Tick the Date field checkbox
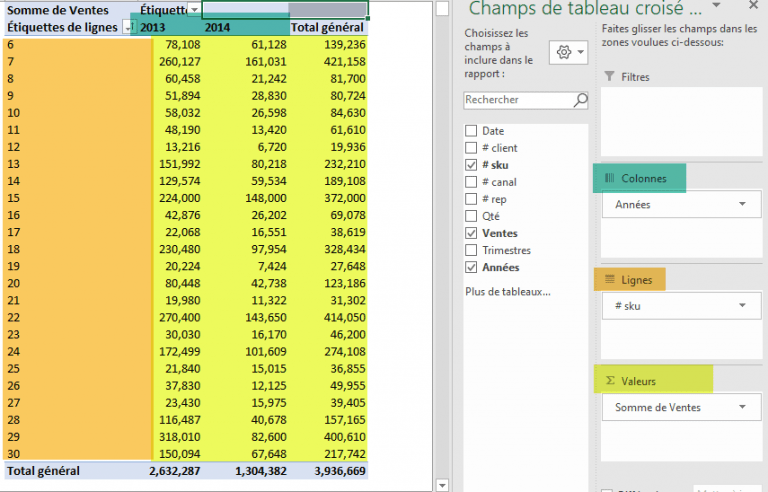This screenshot has height=492, width=768. click(x=471, y=131)
